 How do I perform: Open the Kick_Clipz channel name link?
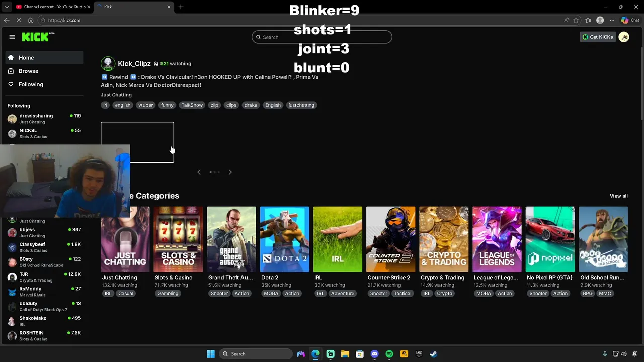[134, 64]
